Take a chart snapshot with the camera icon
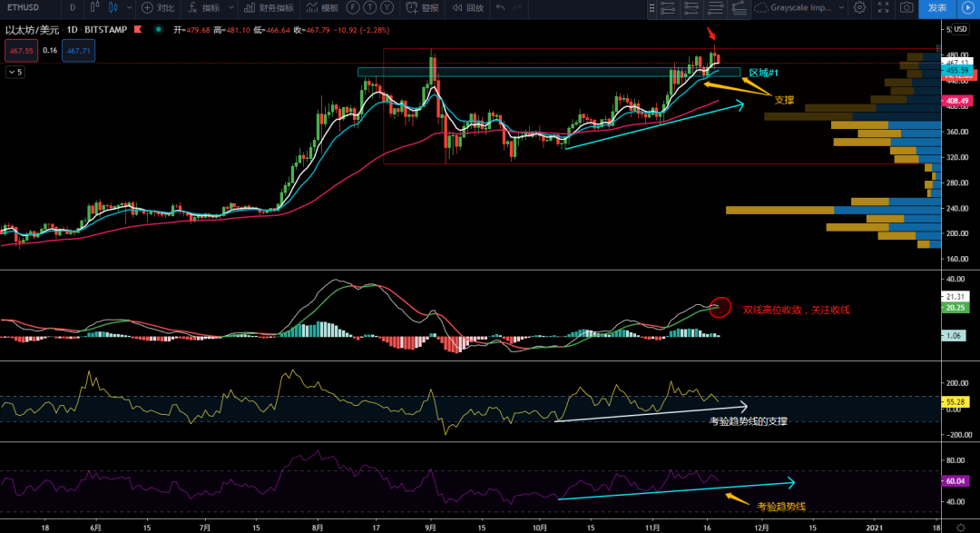 [906, 7]
